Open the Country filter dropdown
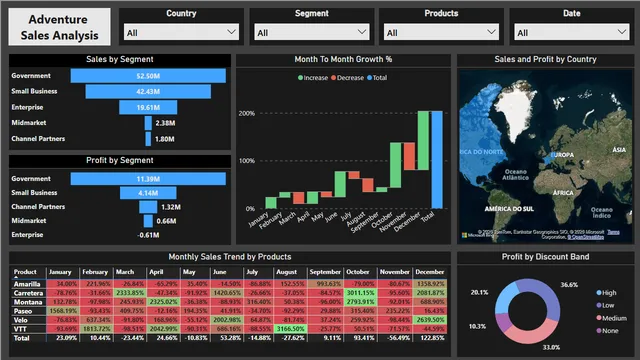The height and width of the screenshot is (360, 640). pyautogui.click(x=182, y=32)
